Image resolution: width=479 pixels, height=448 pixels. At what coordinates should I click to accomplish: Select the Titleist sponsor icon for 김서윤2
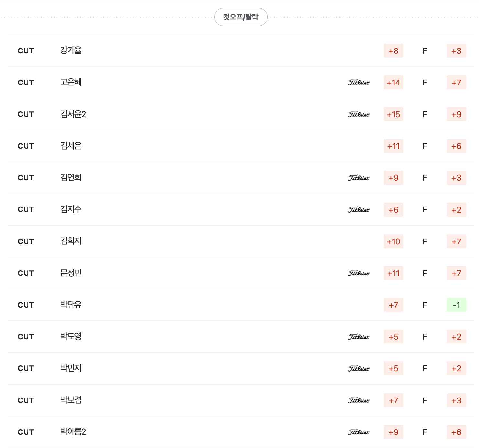pyautogui.click(x=358, y=114)
